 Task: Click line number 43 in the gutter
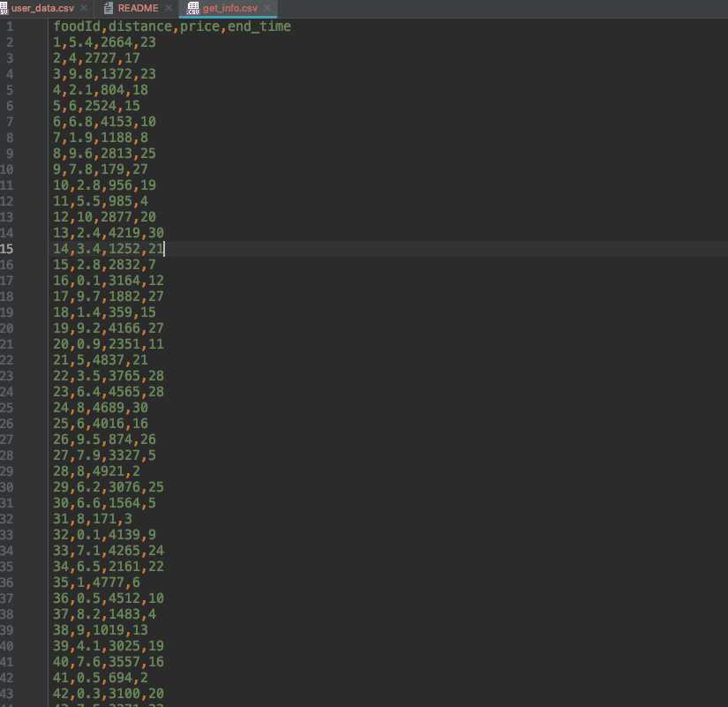click(6, 694)
